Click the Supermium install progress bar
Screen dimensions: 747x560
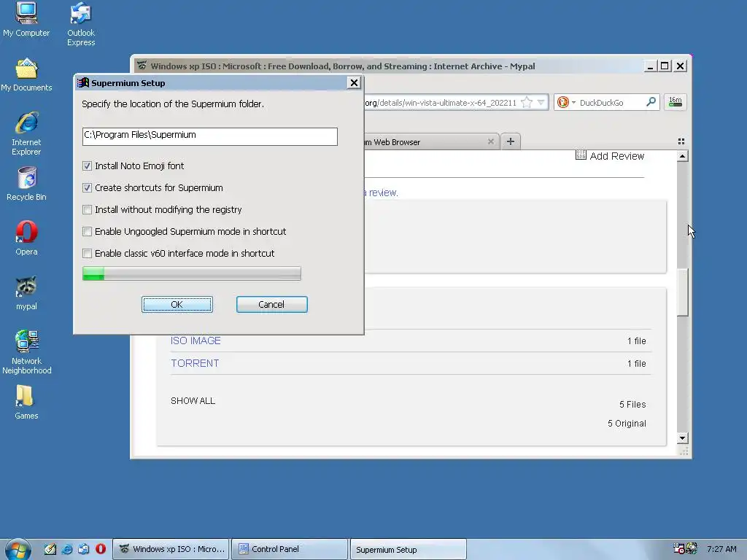click(x=192, y=273)
